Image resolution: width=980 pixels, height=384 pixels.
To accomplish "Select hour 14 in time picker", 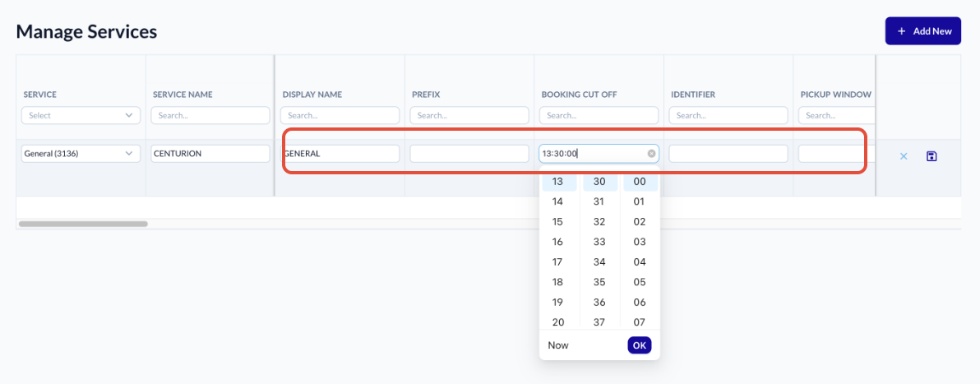I will (559, 201).
